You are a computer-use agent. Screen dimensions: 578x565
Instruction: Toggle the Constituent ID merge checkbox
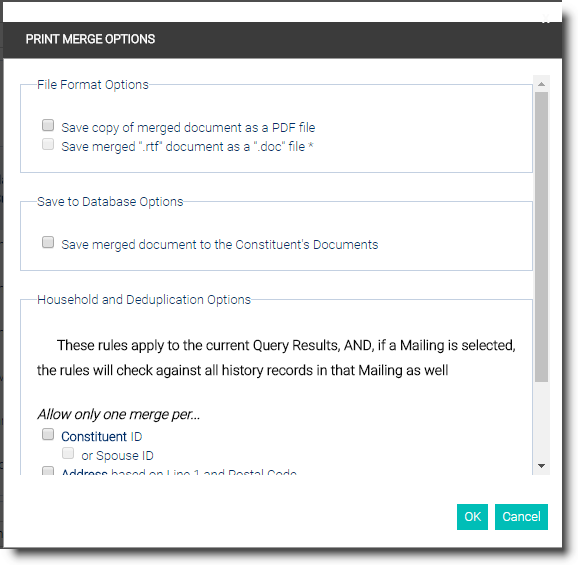click(48, 434)
